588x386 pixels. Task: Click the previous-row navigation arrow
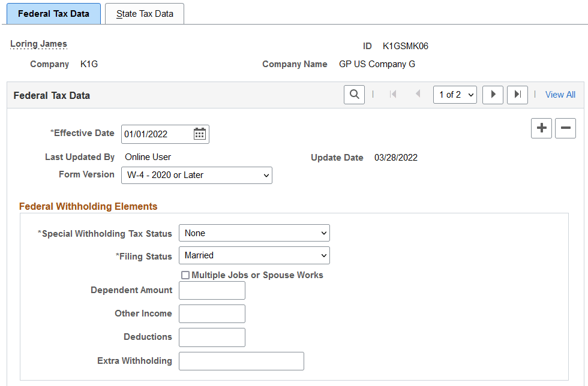tap(417, 94)
